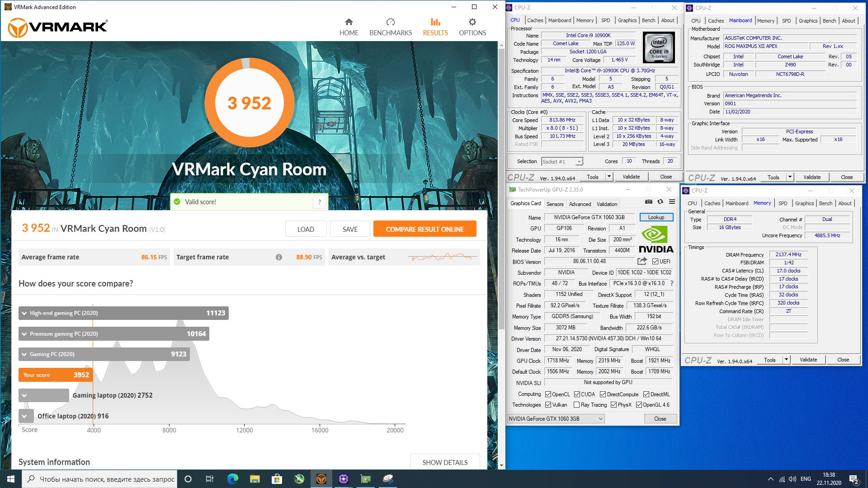Viewport: 868px width, 488px height.
Task: Click Compare Result Online button
Action: pyautogui.click(x=425, y=229)
